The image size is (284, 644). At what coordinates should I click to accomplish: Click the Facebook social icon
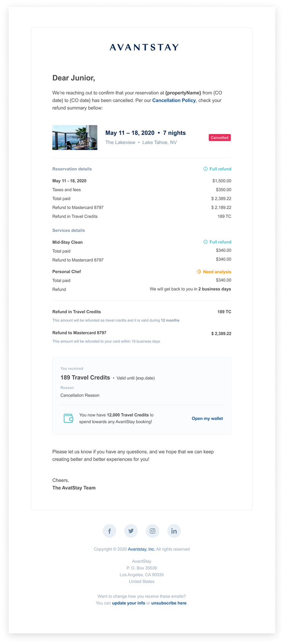[x=109, y=530]
